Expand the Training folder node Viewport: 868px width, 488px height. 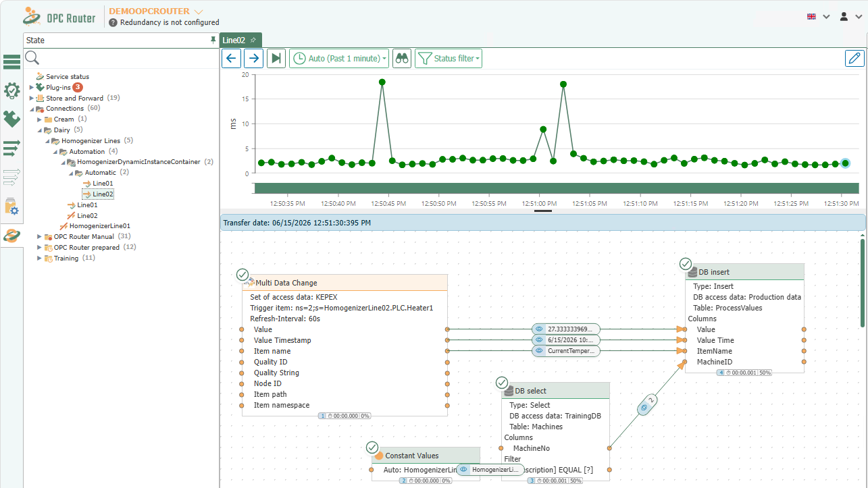(x=39, y=259)
